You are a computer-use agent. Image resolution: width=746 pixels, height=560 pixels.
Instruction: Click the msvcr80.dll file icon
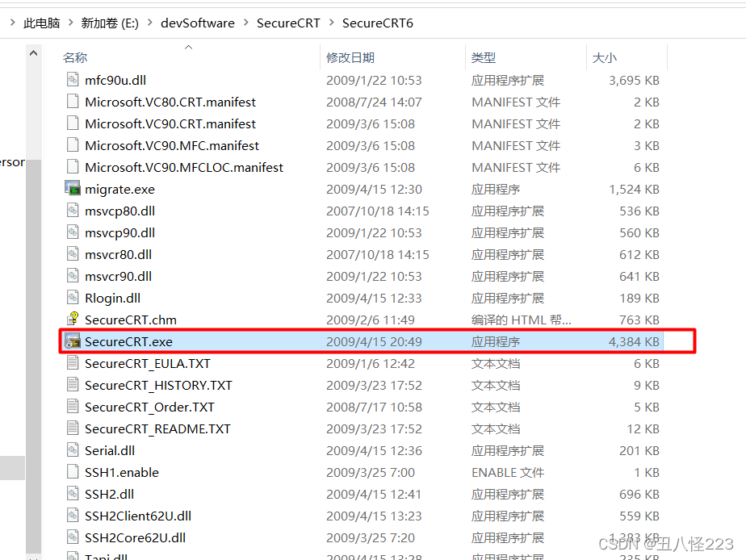coord(73,254)
